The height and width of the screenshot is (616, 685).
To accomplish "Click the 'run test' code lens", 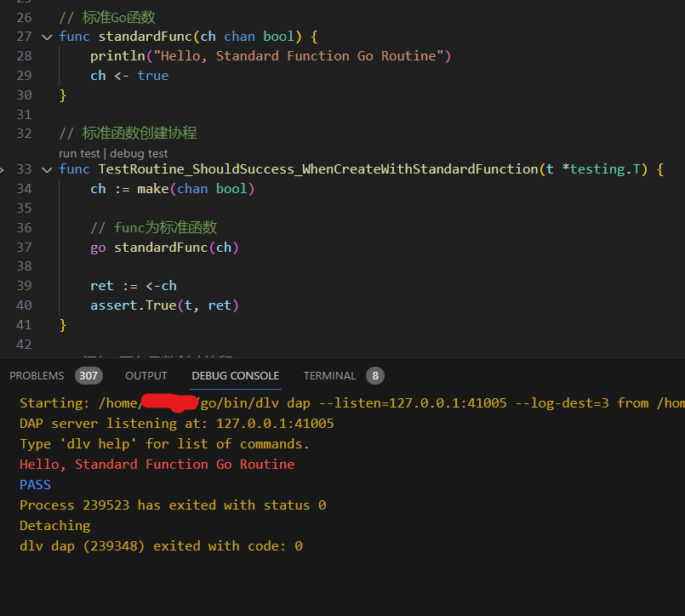I will coord(79,153).
